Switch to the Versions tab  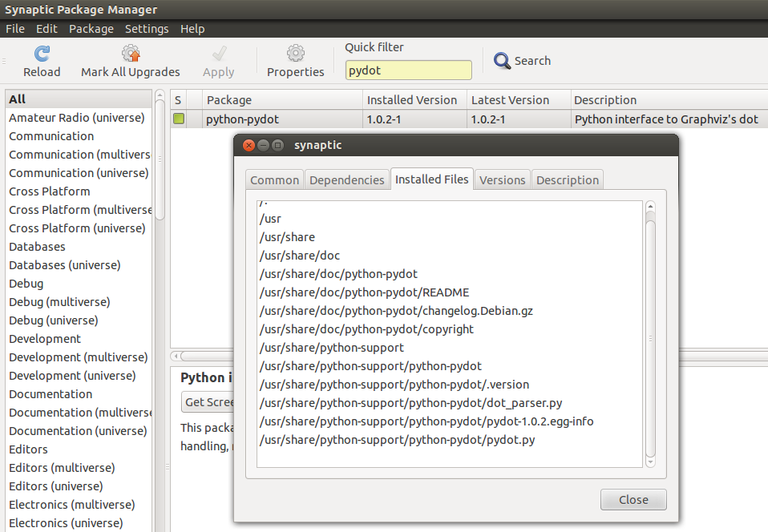coord(502,180)
